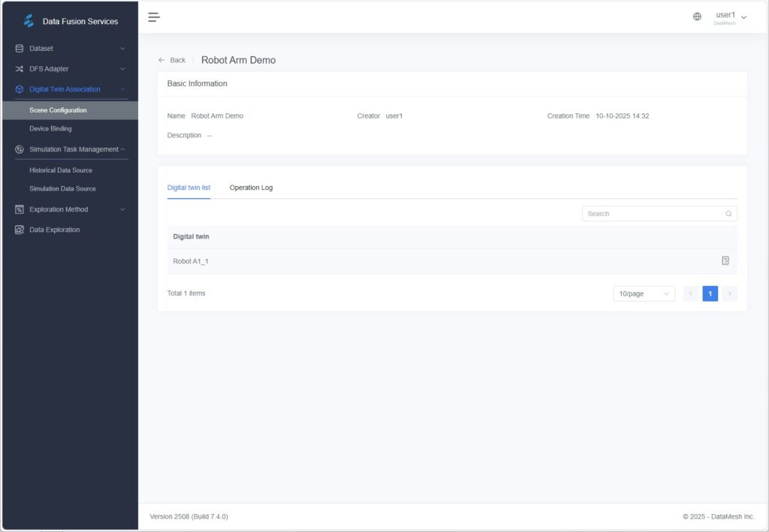Select the Digital twin list tab
The image size is (769, 532).
pos(188,188)
